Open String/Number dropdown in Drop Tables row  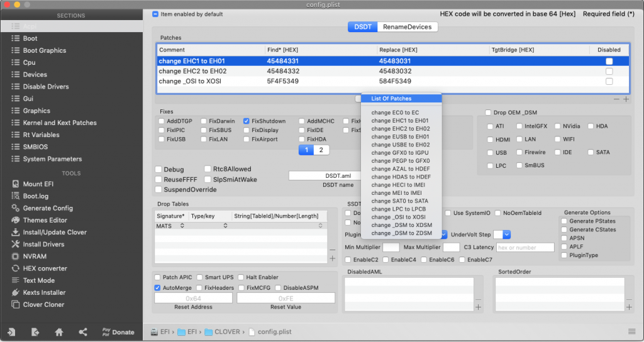click(321, 226)
